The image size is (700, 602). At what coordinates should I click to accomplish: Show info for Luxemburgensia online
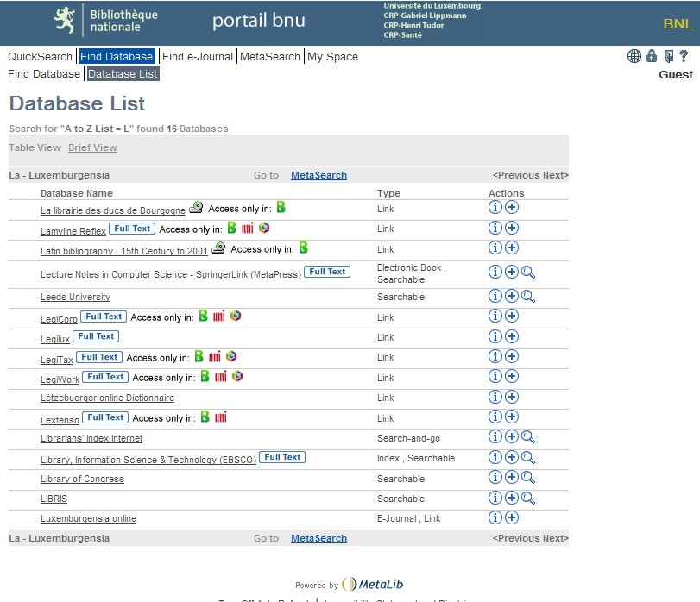click(495, 517)
